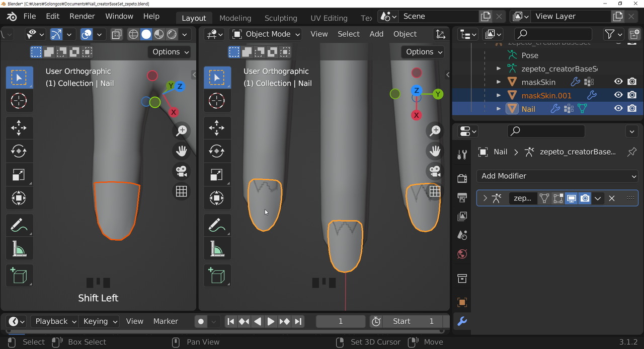Open the Render properties tab
Image resolution: width=644 pixels, height=349 pixels.
pos(462,178)
